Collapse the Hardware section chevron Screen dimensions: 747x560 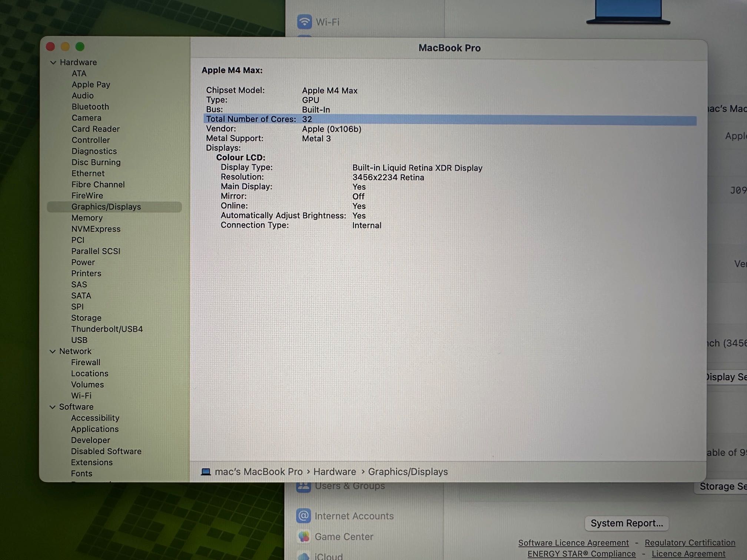click(53, 63)
